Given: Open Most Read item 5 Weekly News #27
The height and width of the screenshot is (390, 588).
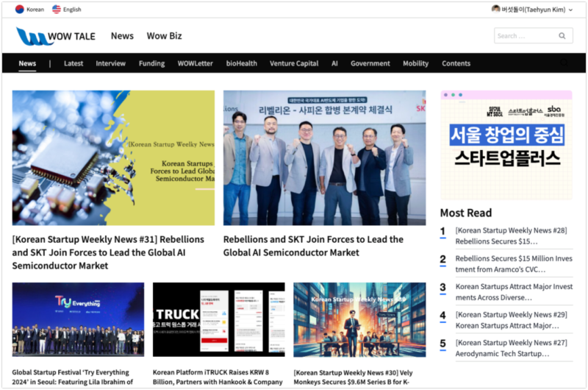Looking at the screenshot, I should point(511,348).
